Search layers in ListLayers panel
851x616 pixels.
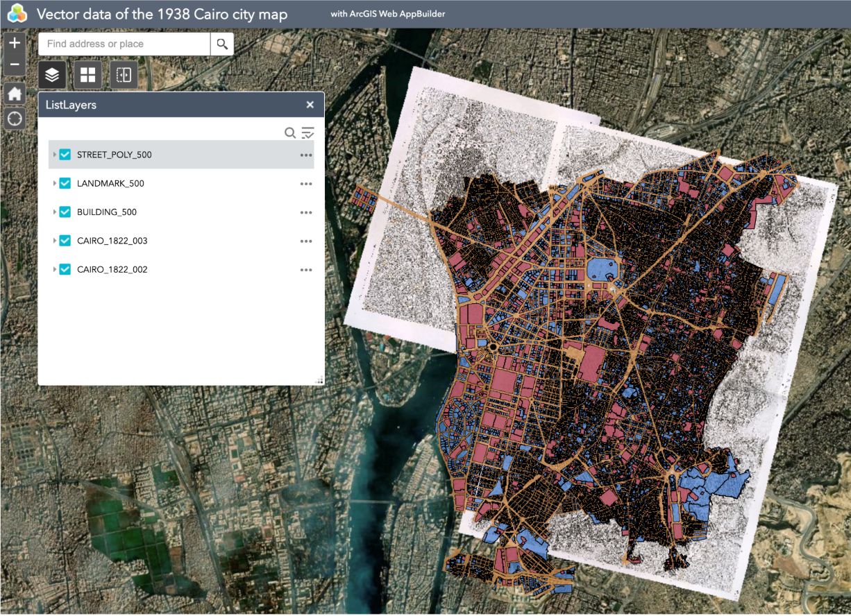coord(290,132)
